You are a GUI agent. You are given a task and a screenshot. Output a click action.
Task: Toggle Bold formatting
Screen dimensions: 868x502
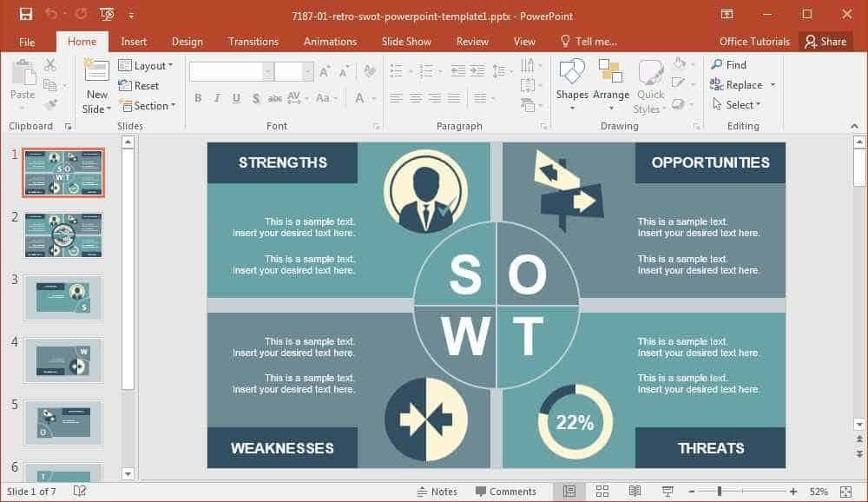(x=198, y=98)
